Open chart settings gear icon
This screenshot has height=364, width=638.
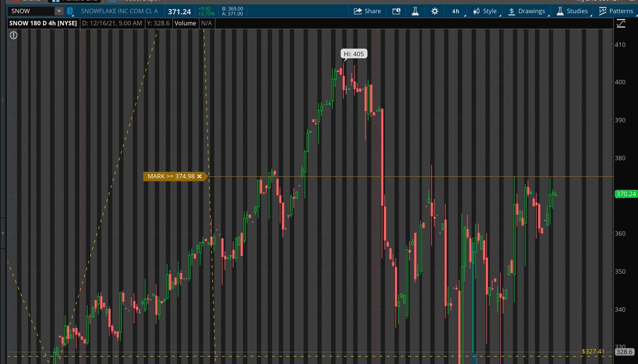point(435,11)
